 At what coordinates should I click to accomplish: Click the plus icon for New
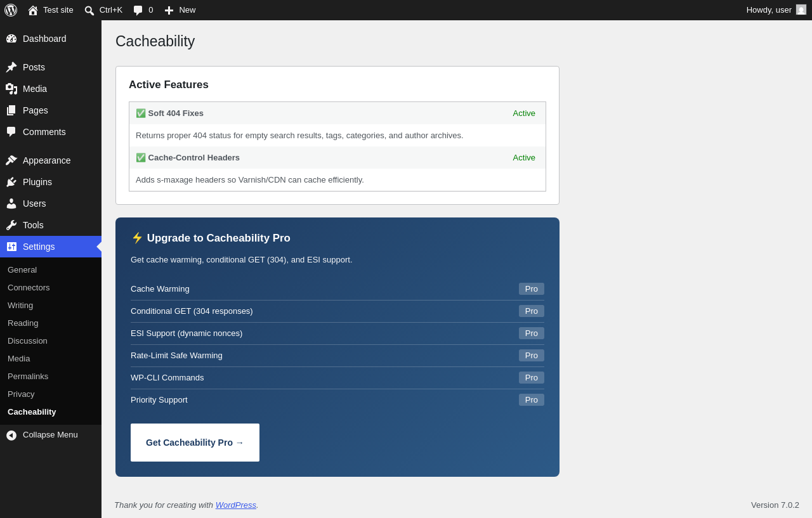(169, 10)
